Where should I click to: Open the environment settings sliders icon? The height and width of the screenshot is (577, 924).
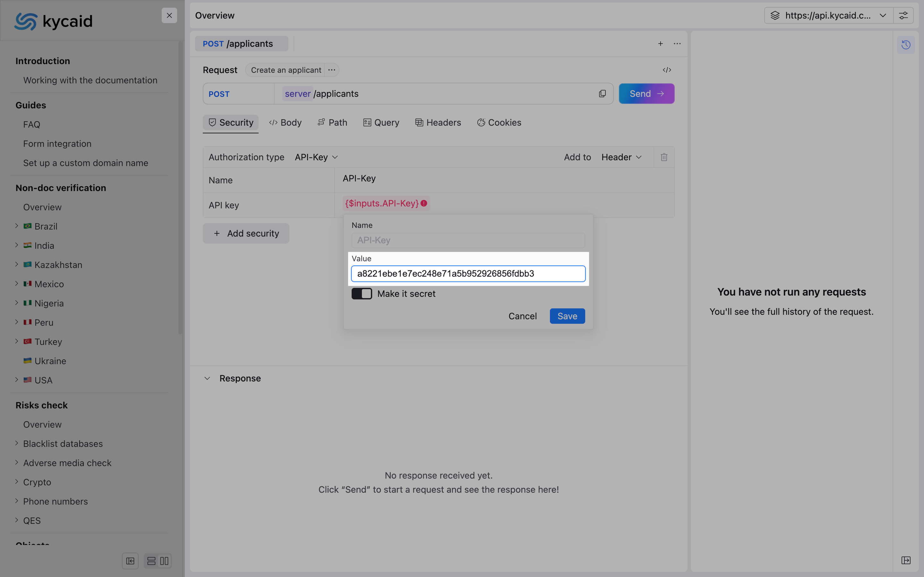903,16
